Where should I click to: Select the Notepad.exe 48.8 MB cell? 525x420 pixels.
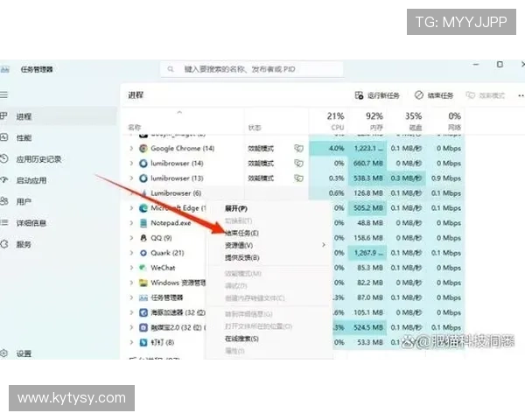(x=367, y=223)
